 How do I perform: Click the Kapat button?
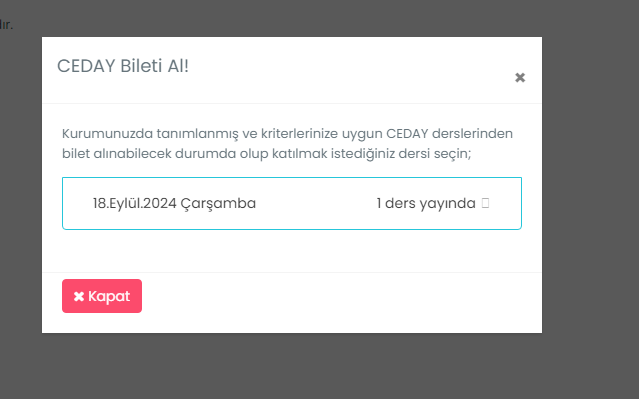point(102,296)
